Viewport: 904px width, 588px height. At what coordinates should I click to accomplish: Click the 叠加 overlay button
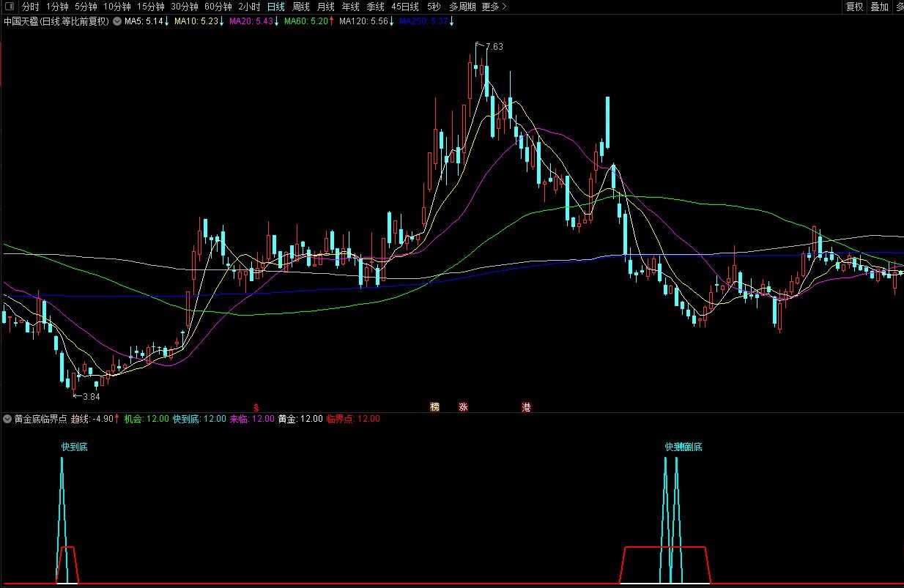879,7
